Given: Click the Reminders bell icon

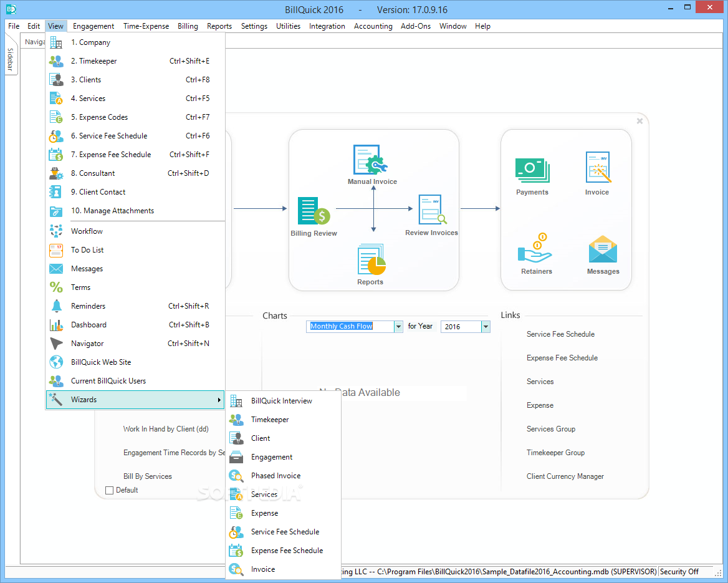Looking at the screenshot, I should click(56, 306).
